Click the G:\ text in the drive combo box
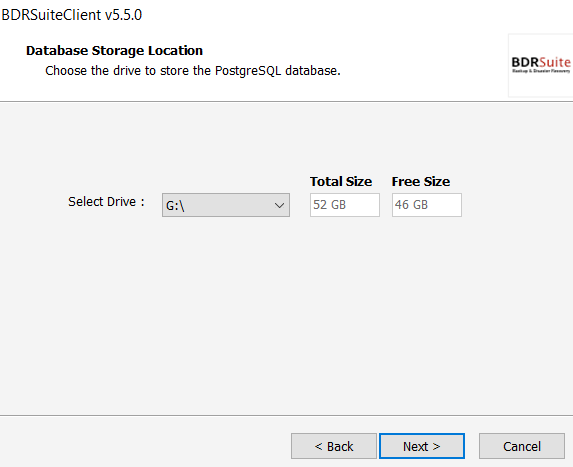The image size is (573, 467). coord(175,206)
